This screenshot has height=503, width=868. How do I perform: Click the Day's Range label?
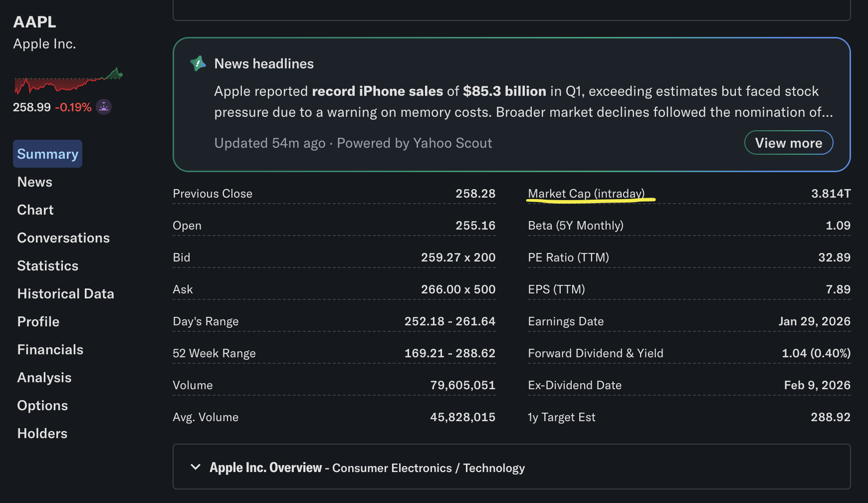coord(206,321)
